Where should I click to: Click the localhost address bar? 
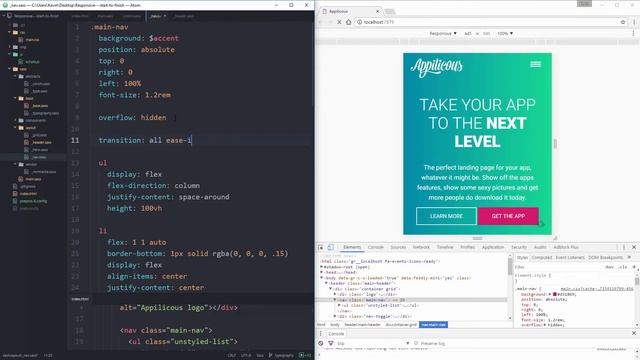pyautogui.click(x=490, y=22)
